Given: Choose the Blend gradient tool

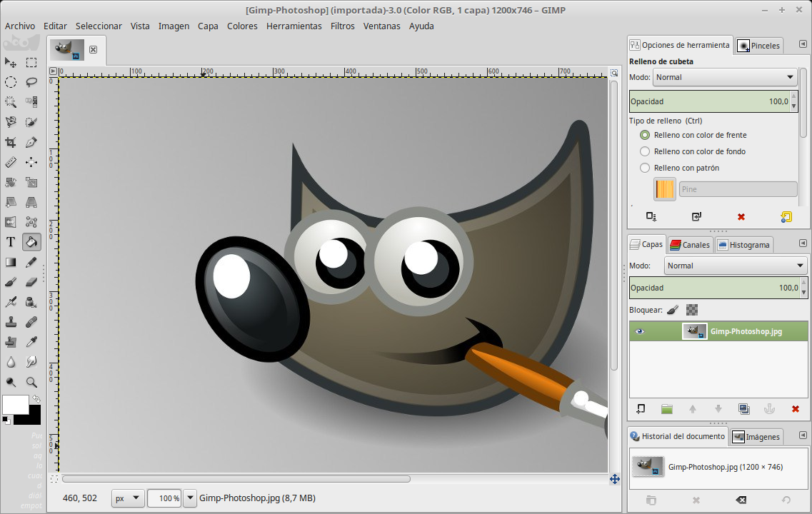Looking at the screenshot, I should click(x=11, y=262).
